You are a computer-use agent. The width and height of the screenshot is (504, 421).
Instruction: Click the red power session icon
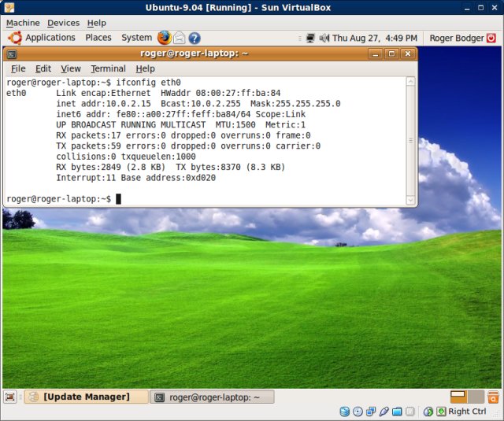[x=491, y=38]
